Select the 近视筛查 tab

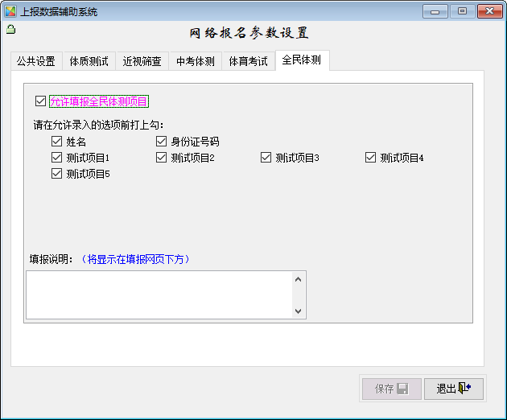click(142, 61)
